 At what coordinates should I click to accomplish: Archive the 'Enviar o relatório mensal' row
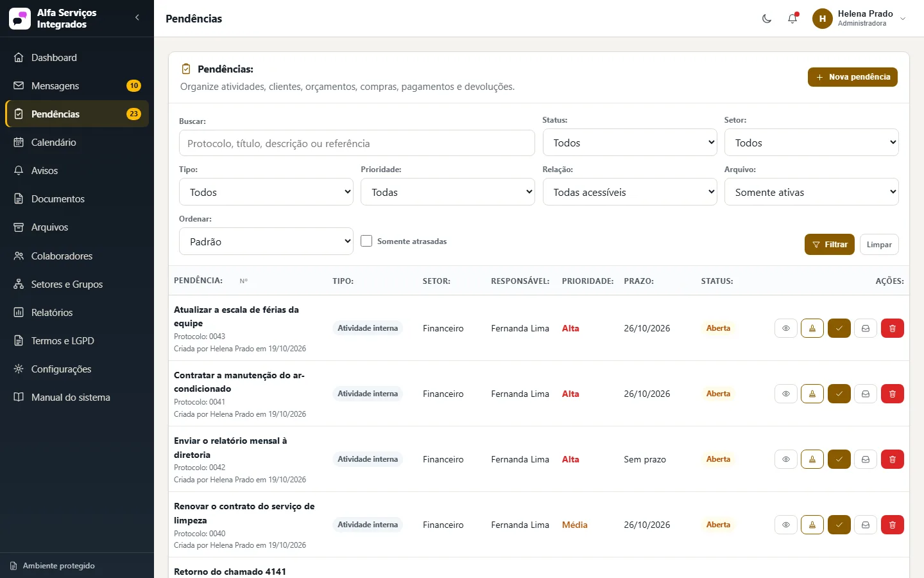(866, 459)
